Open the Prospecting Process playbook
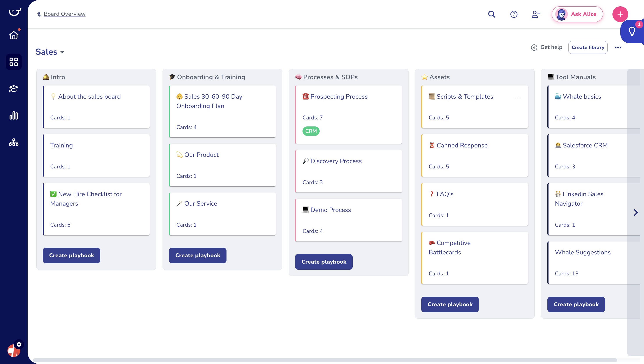Screen dimensions: 644x364 point(349,114)
